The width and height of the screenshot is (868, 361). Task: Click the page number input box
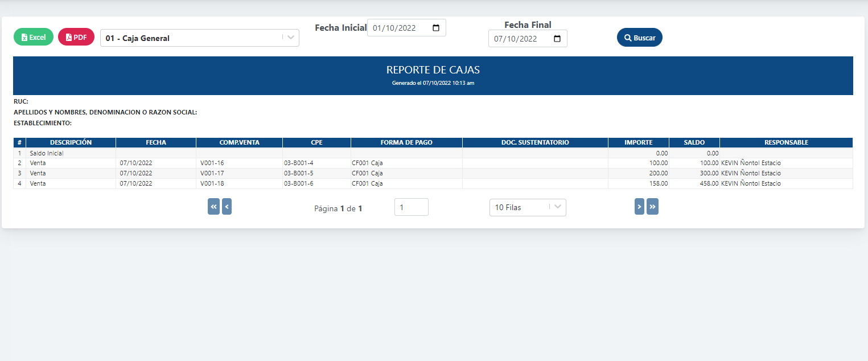point(411,207)
